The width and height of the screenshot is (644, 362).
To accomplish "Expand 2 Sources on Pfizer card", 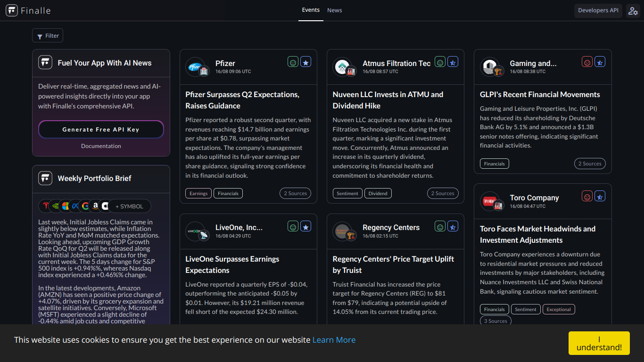I will pos(295,193).
